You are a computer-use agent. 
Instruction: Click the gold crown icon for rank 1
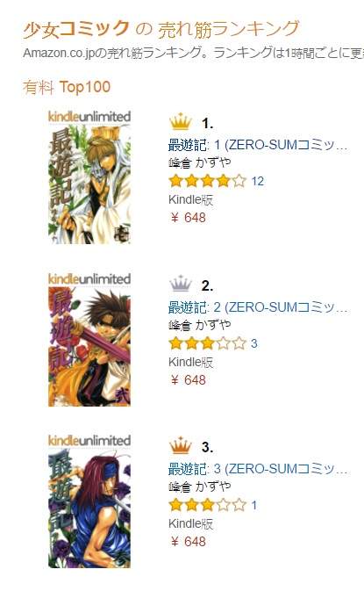181,121
